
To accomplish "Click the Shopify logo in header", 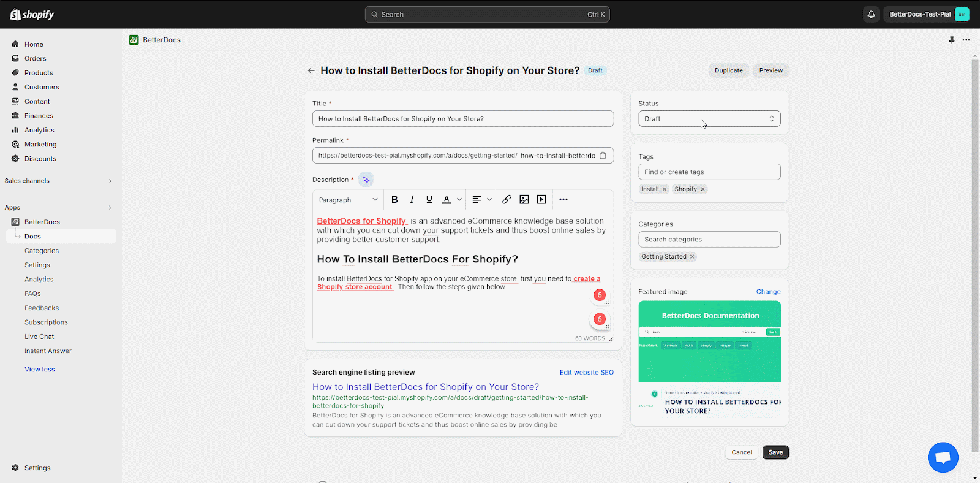I will [32, 14].
